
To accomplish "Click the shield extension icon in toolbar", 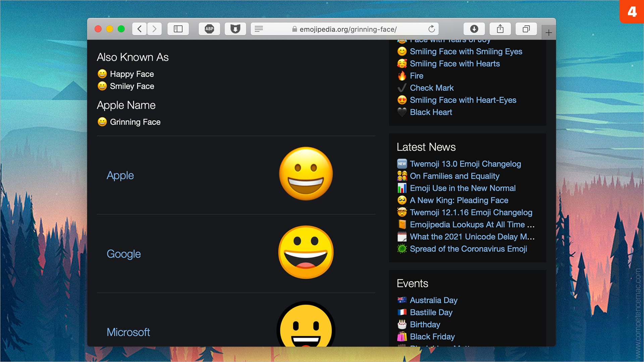I will click(x=235, y=29).
